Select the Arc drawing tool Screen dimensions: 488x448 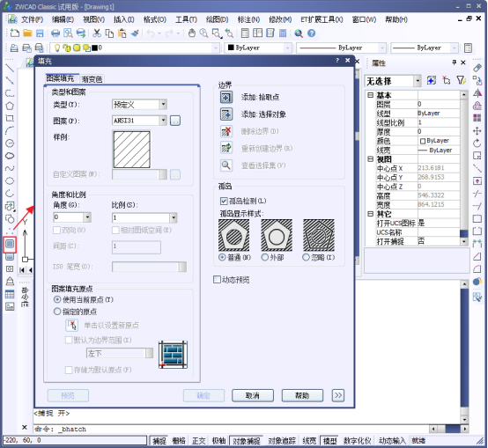(10, 130)
